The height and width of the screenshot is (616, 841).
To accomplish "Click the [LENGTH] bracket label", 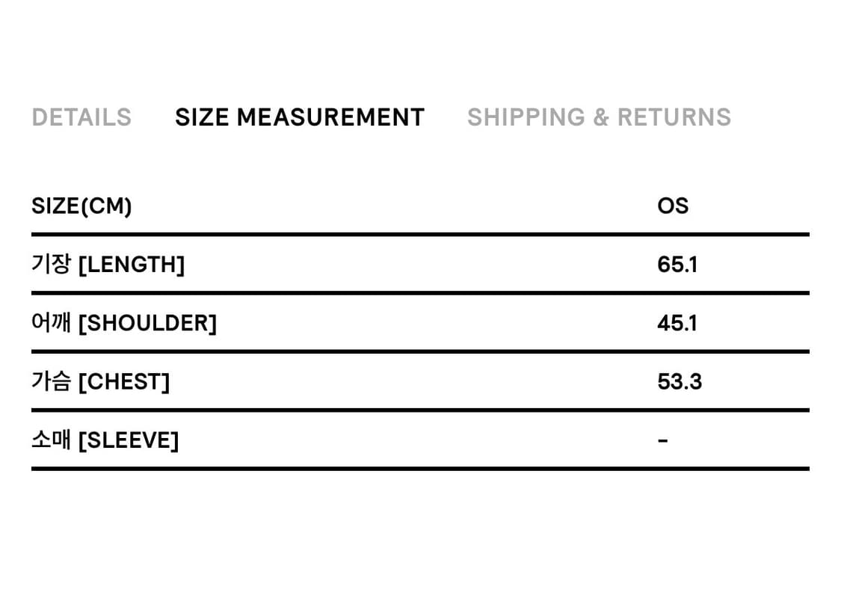I will pyautogui.click(x=131, y=265).
